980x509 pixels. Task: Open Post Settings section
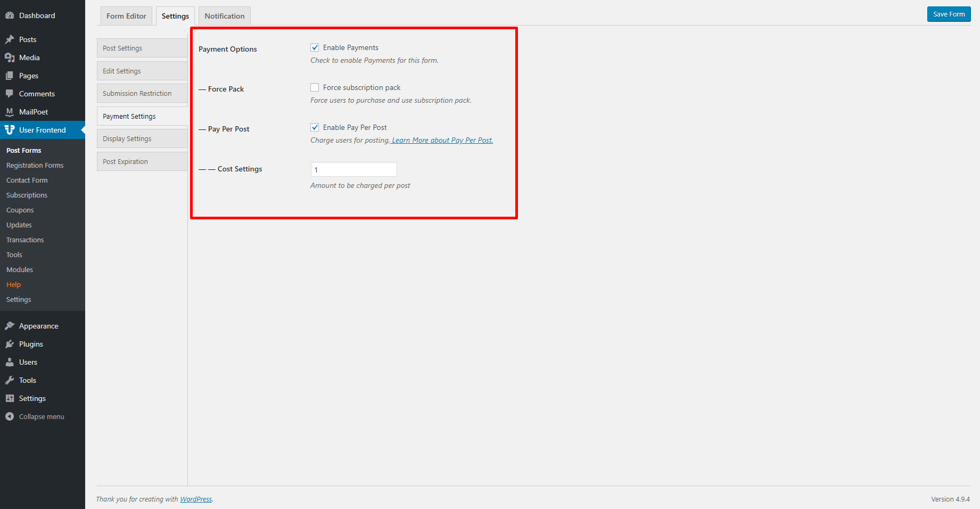click(142, 48)
